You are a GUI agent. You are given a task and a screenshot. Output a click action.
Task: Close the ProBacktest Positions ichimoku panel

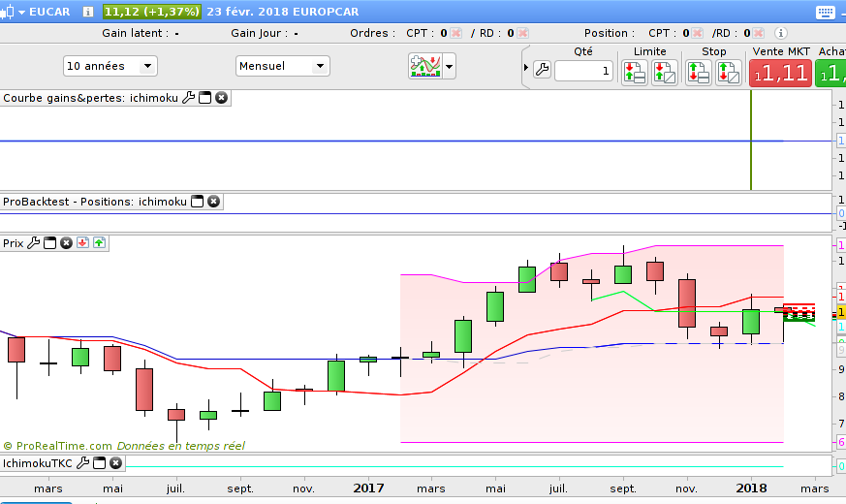(213, 202)
